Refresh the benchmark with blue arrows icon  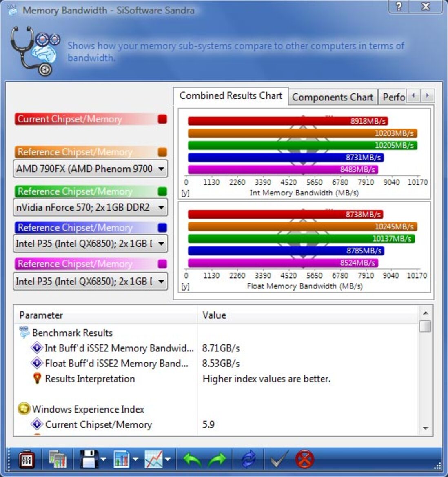point(249,459)
